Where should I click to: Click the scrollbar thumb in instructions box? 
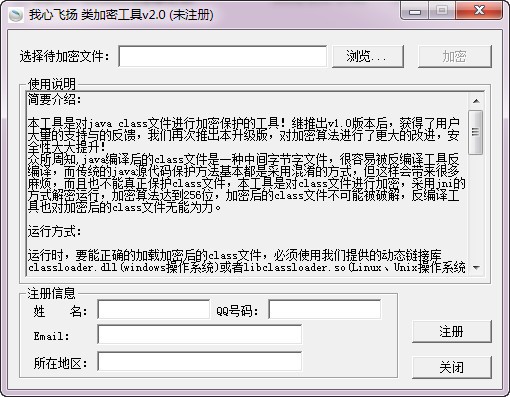coord(476,132)
